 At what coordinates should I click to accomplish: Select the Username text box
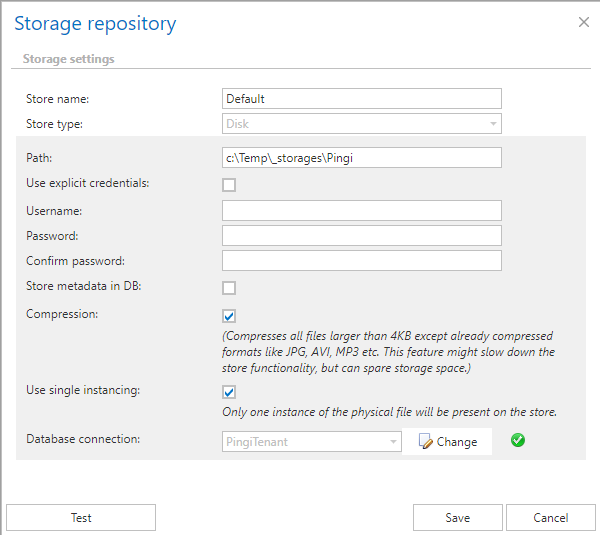[x=361, y=210]
